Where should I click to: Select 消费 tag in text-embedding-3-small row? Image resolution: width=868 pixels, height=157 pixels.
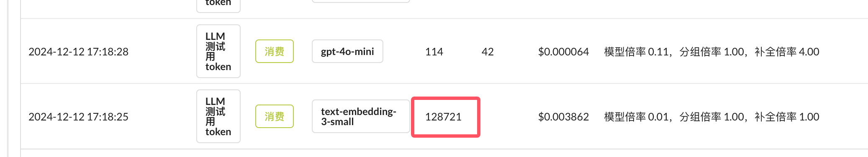(x=275, y=116)
